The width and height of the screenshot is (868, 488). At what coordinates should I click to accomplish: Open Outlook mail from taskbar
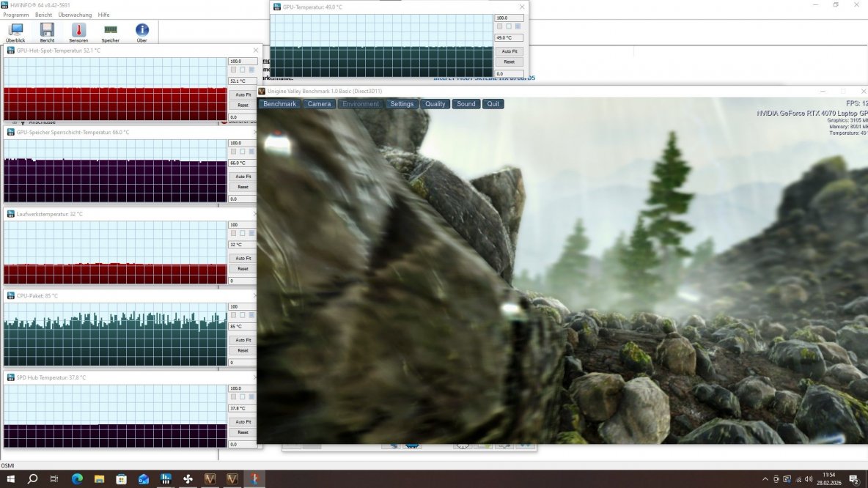(144, 479)
